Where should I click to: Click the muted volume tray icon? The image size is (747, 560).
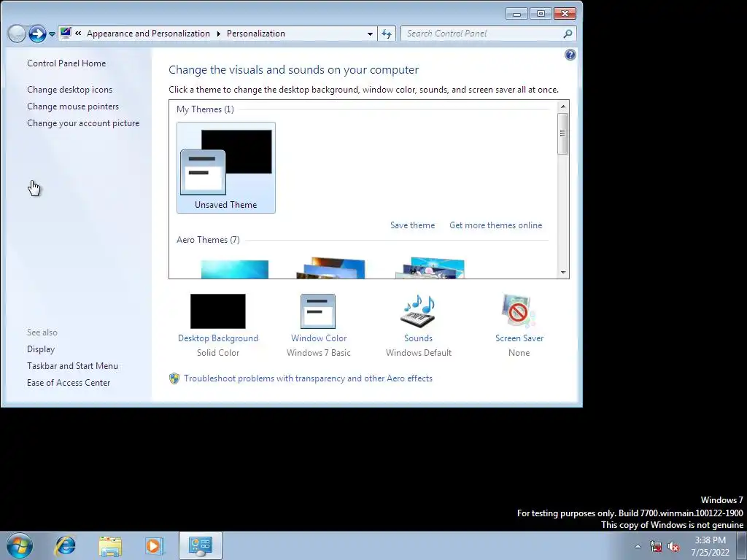tap(673, 547)
